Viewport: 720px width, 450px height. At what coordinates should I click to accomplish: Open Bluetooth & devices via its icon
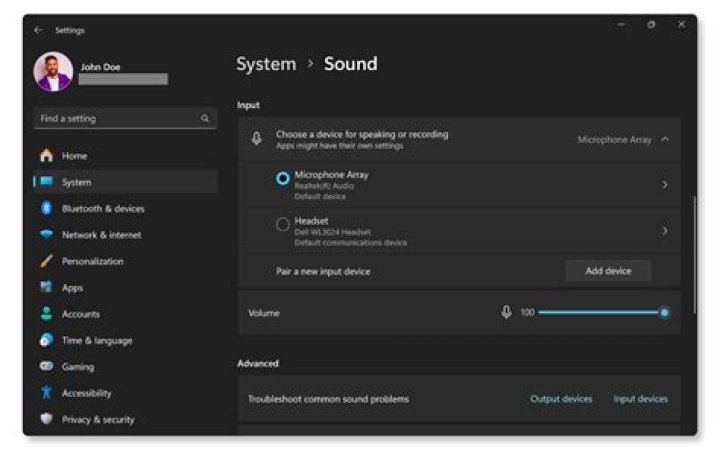[x=46, y=209]
